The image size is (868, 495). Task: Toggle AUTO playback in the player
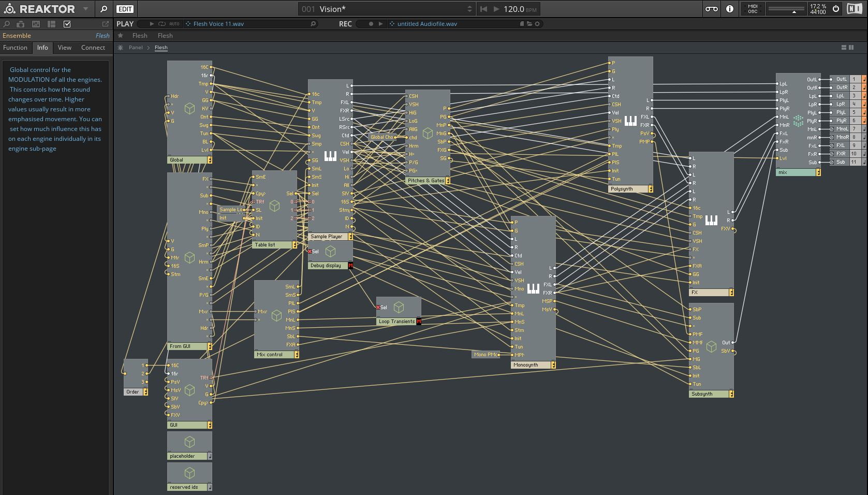click(x=174, y=24)
